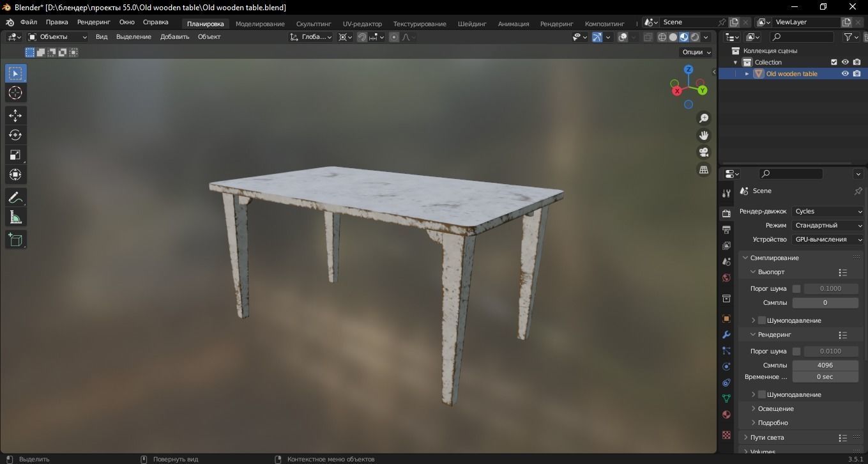Image resolution: width=868 pixels, height=464 pixels.
Task: Toggle proportional editing button
Action: [x=394, y=37]
